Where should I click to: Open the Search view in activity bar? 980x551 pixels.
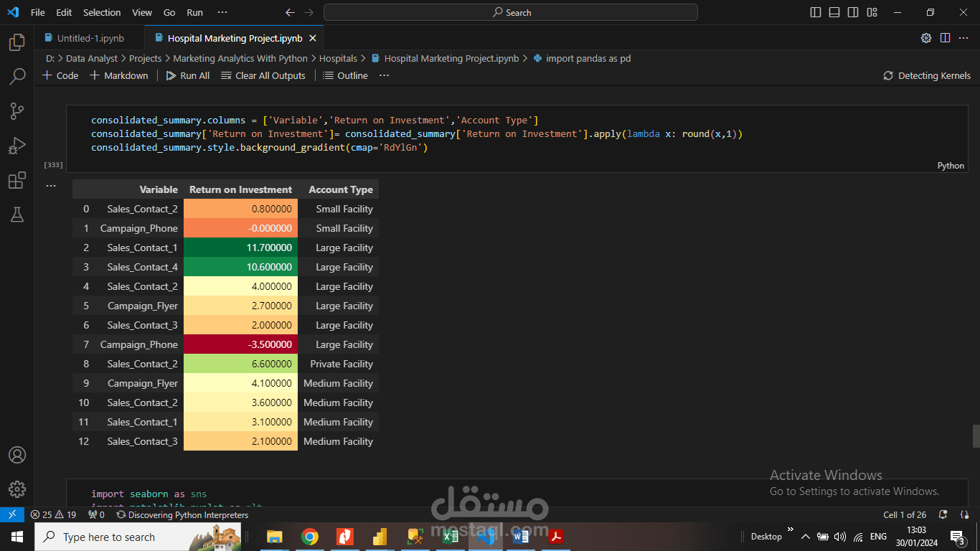point(17,76)
